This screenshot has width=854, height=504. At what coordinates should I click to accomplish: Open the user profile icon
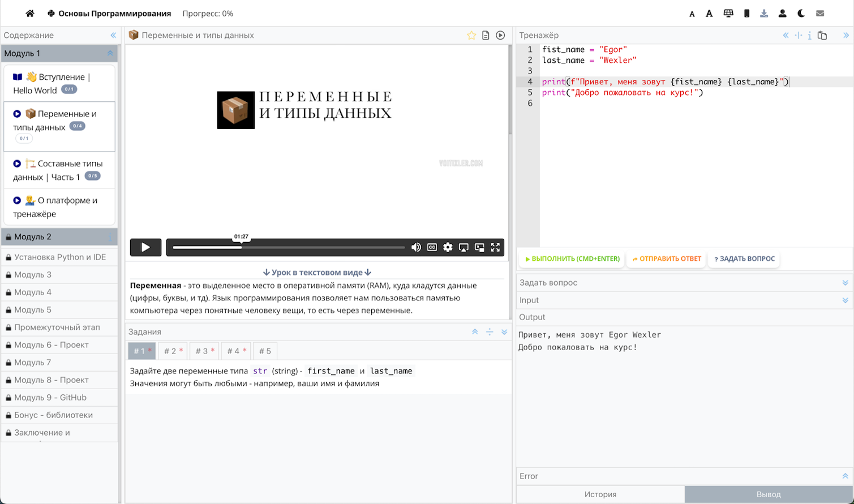[x=782, y=14]
